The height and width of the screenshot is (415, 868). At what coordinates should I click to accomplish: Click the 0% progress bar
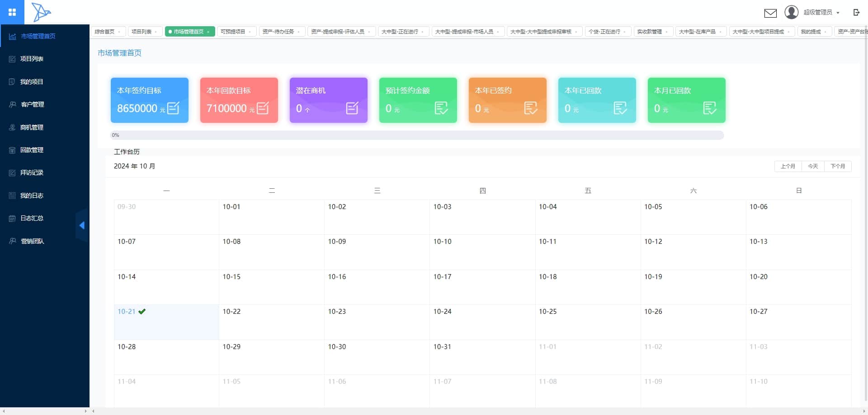click(x=417, y=135)
